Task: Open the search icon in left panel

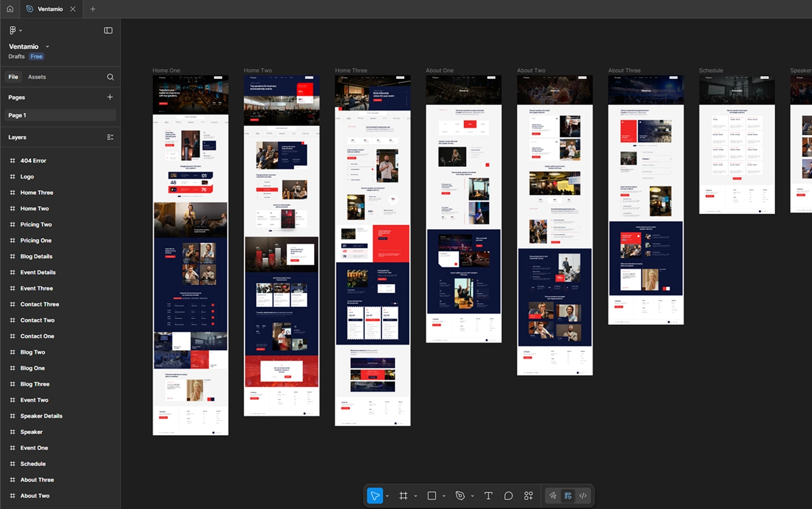Action: [111, 77]
